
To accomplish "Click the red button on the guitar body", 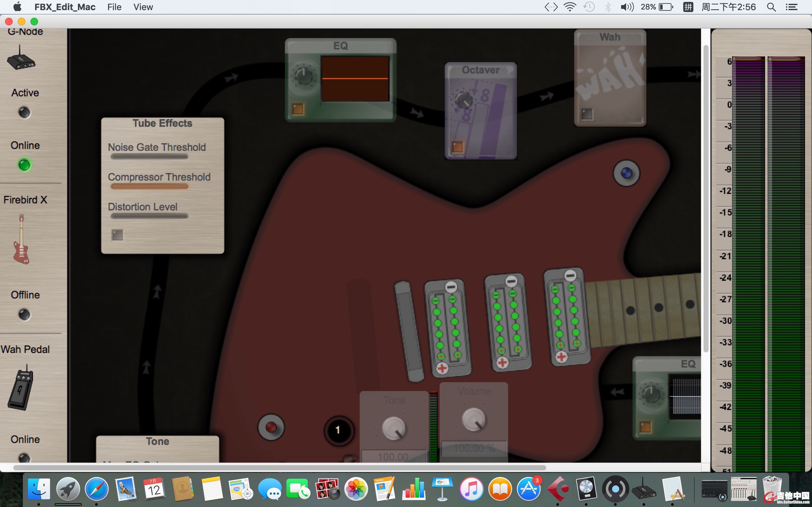I will click(x=271, y=427).
